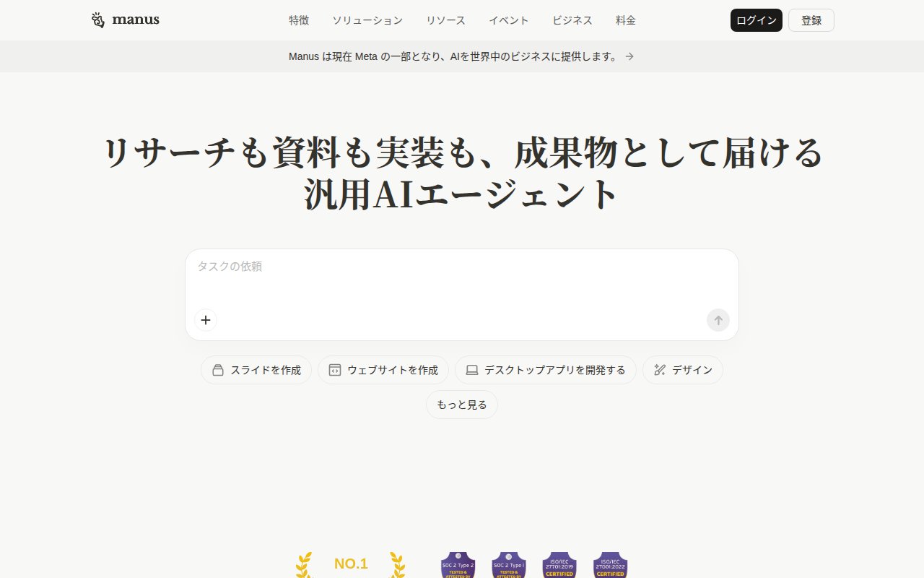Click the design wand icon on デザイン
The width and height of the screenshot is (924, 578).
point(660,370)
